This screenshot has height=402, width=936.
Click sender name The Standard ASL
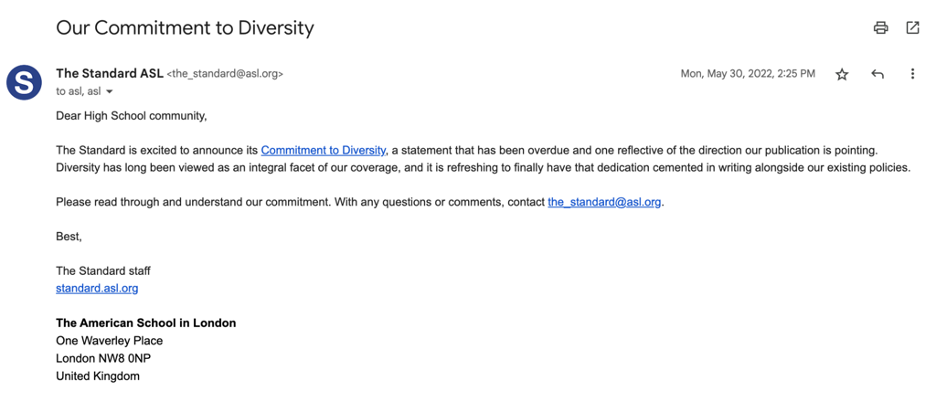(109, 73)
